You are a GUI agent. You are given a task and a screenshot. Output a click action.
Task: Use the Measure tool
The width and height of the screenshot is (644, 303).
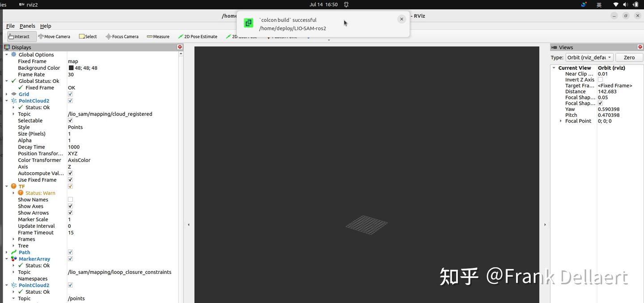pos(158,36)
